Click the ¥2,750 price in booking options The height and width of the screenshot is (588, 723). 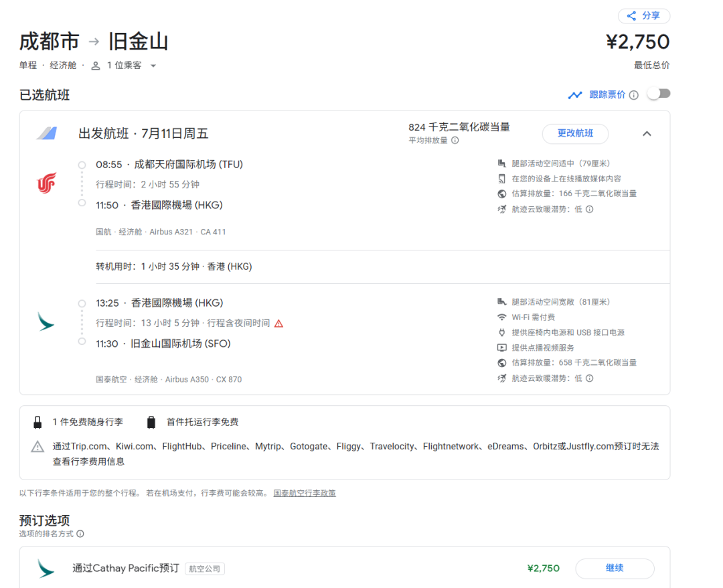pos(543,569)
